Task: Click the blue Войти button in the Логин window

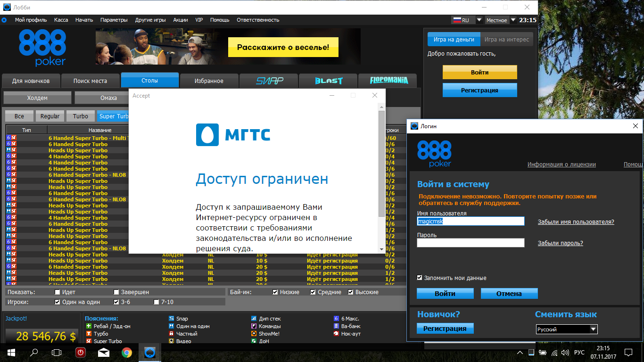Action: [x=445, y=293]
